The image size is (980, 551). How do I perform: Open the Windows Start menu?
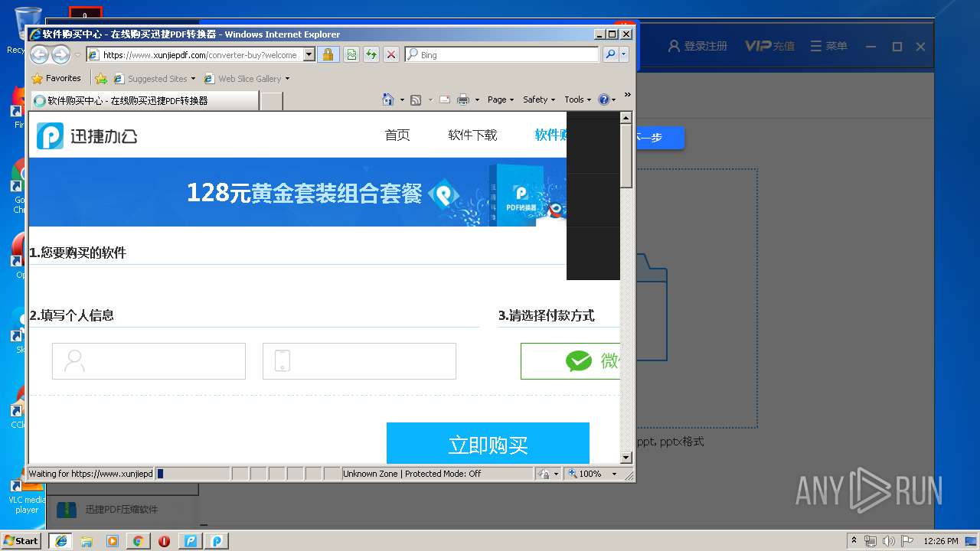tap(21, 540)
